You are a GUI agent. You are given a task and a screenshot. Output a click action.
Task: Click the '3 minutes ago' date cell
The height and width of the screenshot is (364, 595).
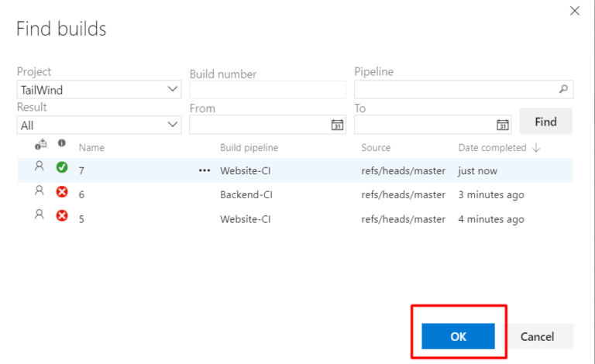click(491, 195)
